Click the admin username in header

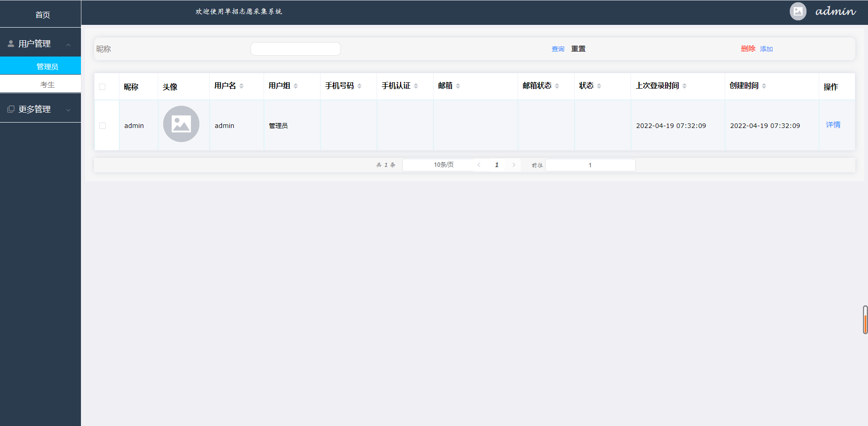tap(835, 11)
